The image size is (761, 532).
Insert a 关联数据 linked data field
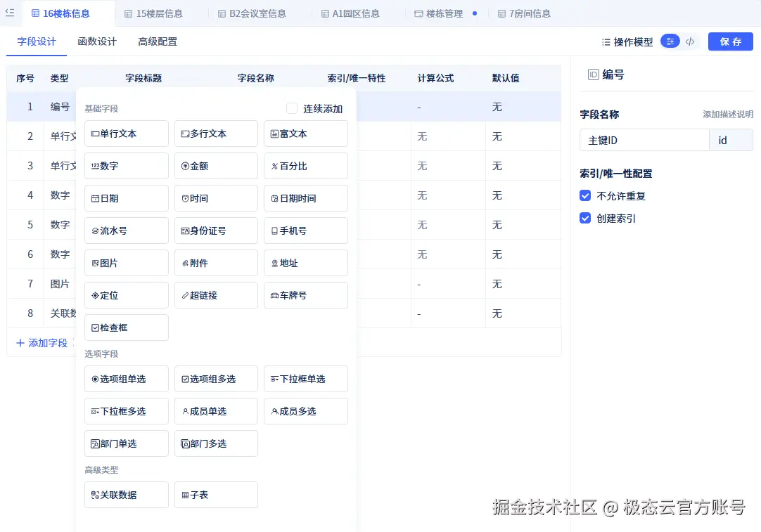[126, 495]
